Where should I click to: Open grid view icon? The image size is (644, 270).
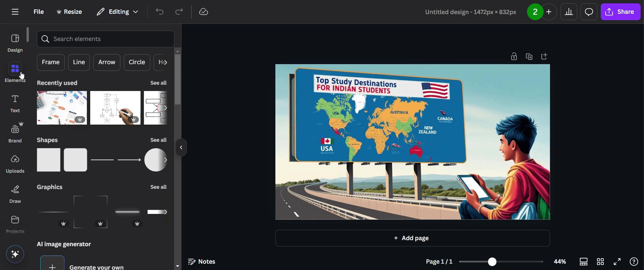click(x=600, y=262)
